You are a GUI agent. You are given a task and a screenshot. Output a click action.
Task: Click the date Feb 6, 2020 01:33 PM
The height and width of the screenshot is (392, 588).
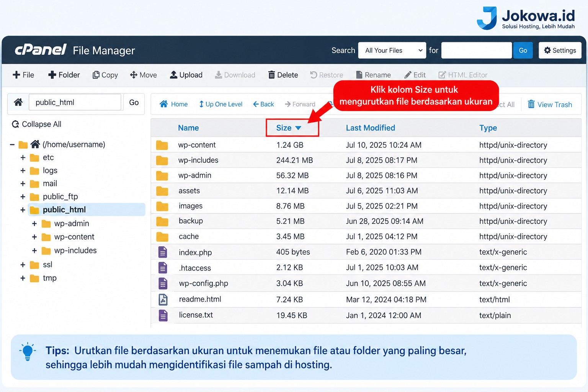(x=384, y=252)
